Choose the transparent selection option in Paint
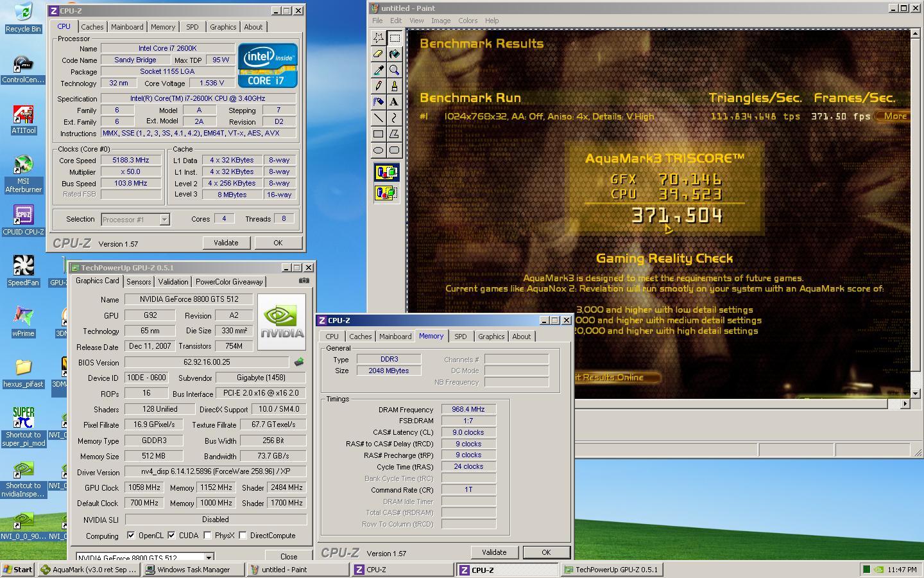 point(386,193)
